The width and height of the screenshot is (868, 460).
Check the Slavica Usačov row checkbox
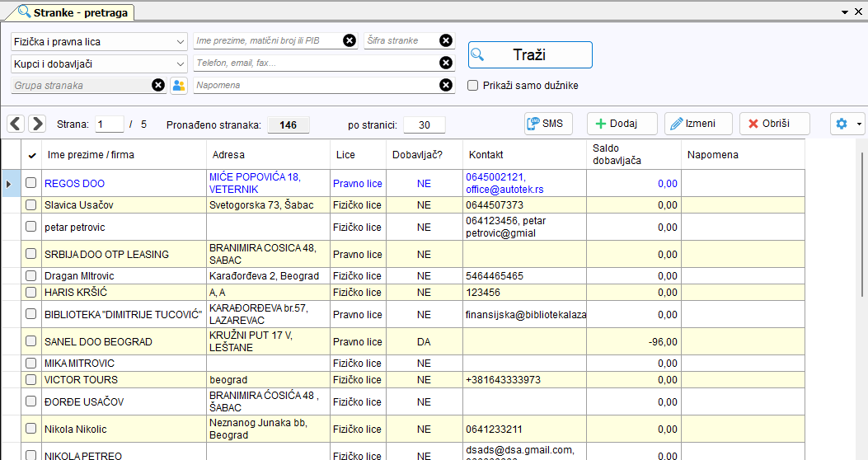(x=31, y=204)
